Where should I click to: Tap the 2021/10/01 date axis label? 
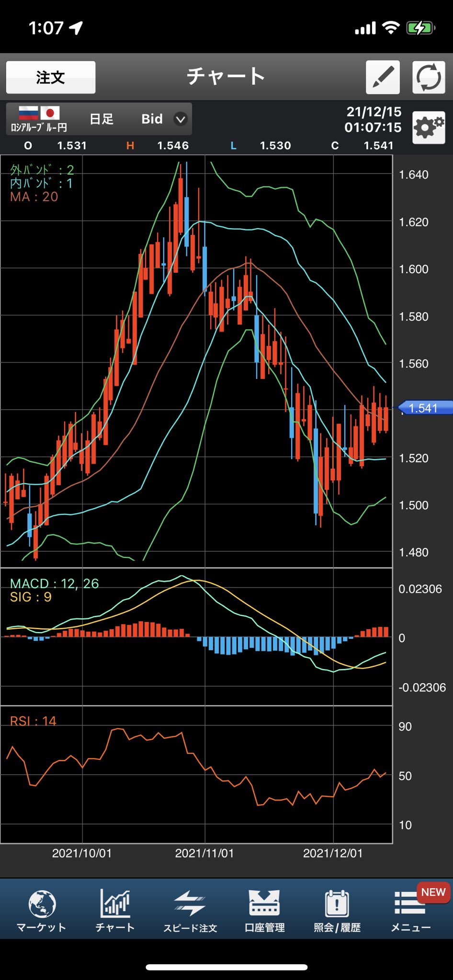(82, 853)
